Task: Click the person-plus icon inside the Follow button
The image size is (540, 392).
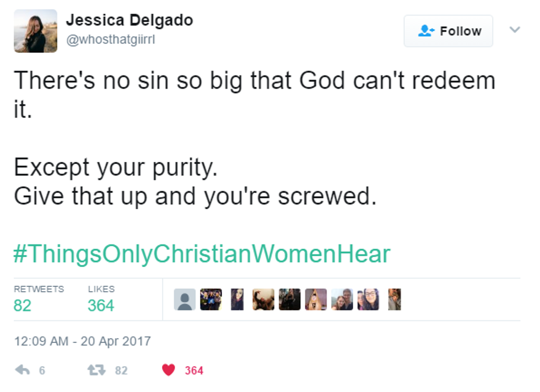Action: coord(426,31)
